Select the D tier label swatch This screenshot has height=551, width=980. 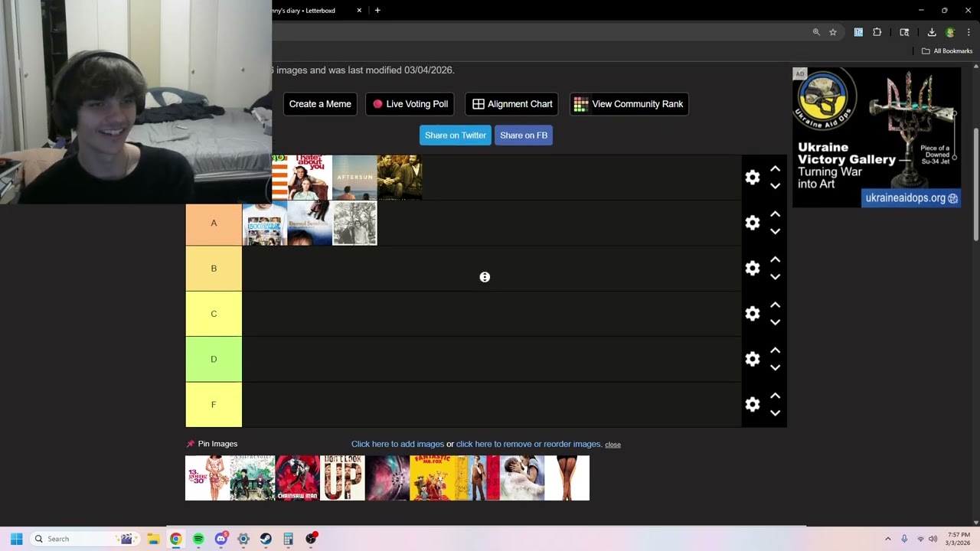tap(214, 359)
